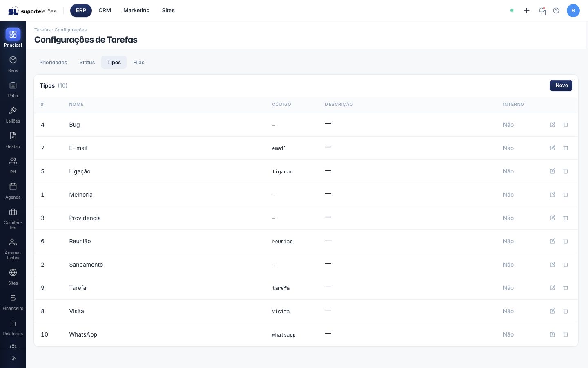
Task: Open the notifications bell
Action: click(542, 11)
